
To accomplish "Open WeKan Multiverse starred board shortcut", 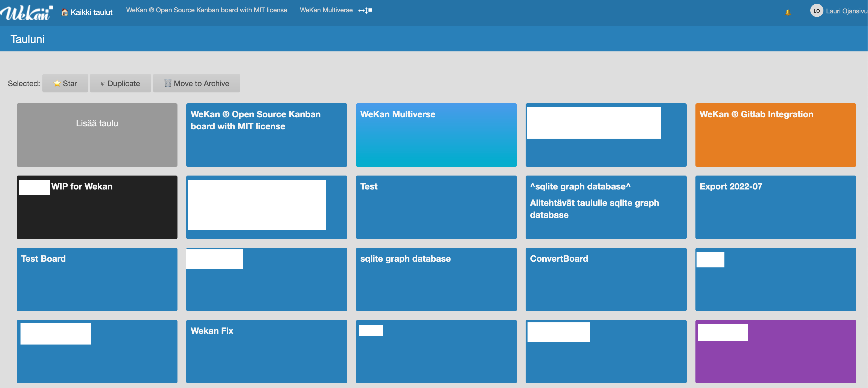I will pos(326,10).
